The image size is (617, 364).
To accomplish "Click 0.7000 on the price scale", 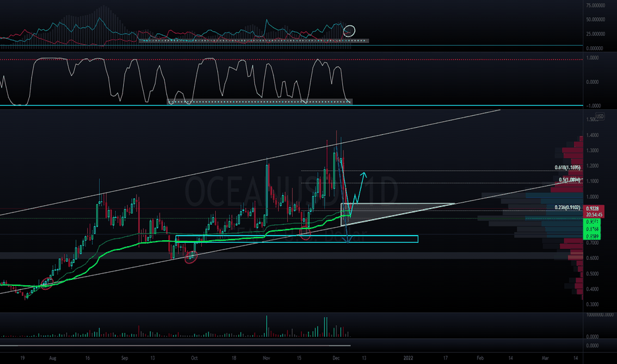I will (593, 243).
